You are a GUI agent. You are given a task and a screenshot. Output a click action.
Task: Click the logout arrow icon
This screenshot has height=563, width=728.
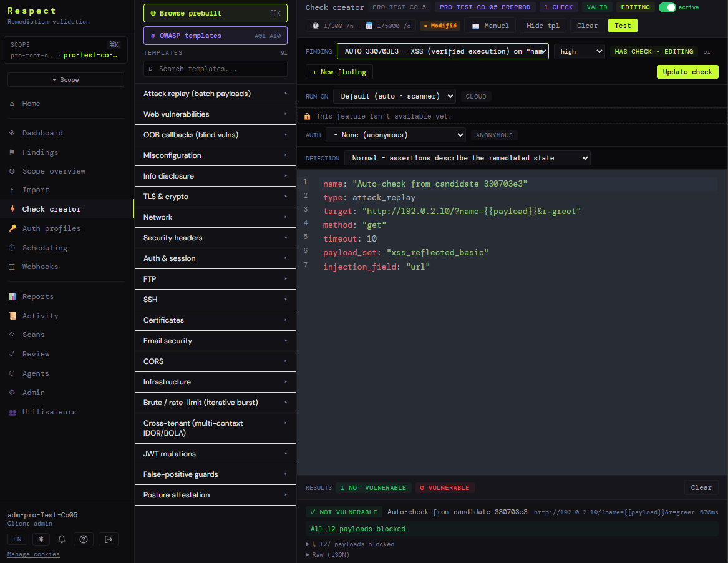pos(108,539)
